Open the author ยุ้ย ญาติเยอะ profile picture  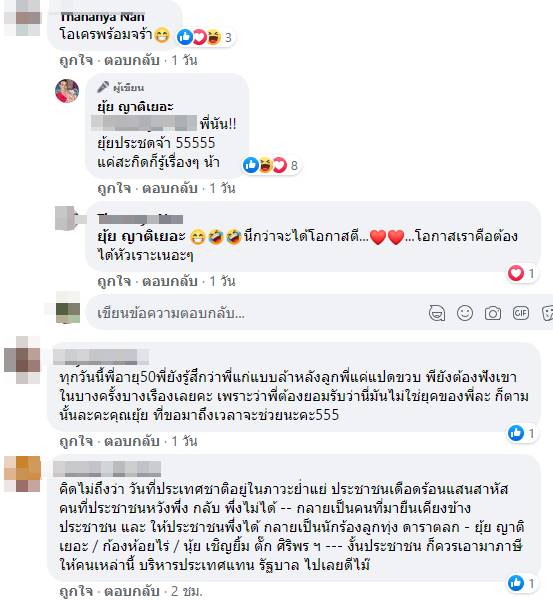pyautogui.click(x=67, y=91)
